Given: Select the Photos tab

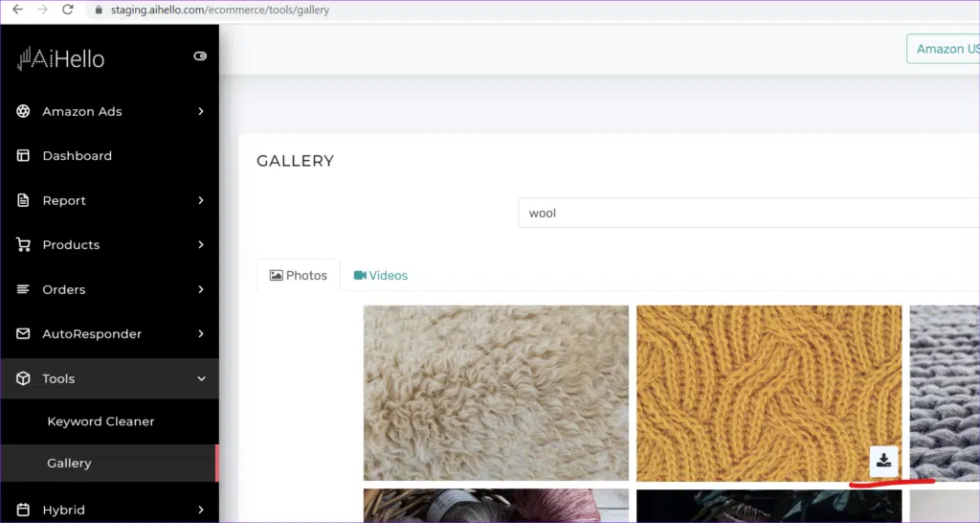Looking at the screenshot, I should click(299, 275).
